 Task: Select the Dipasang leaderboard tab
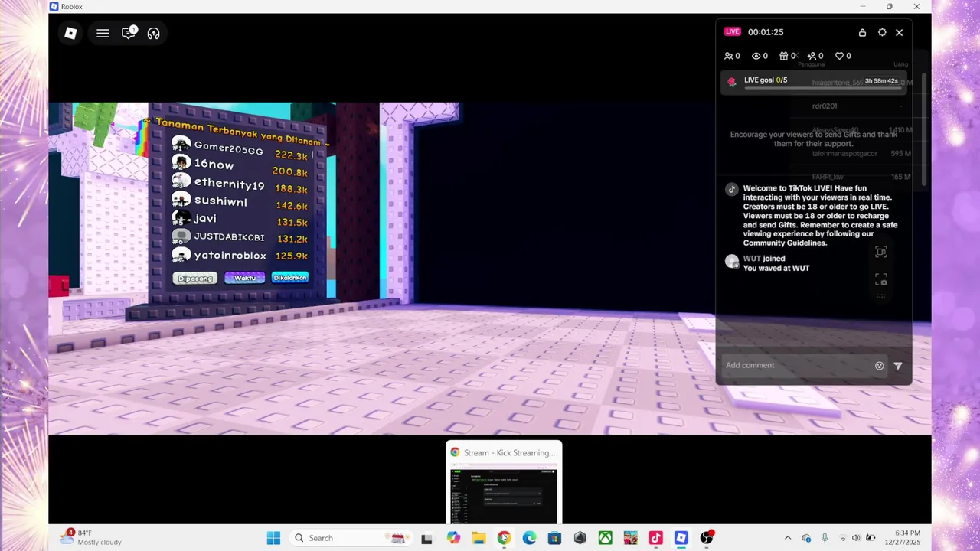tap(195, 279)
